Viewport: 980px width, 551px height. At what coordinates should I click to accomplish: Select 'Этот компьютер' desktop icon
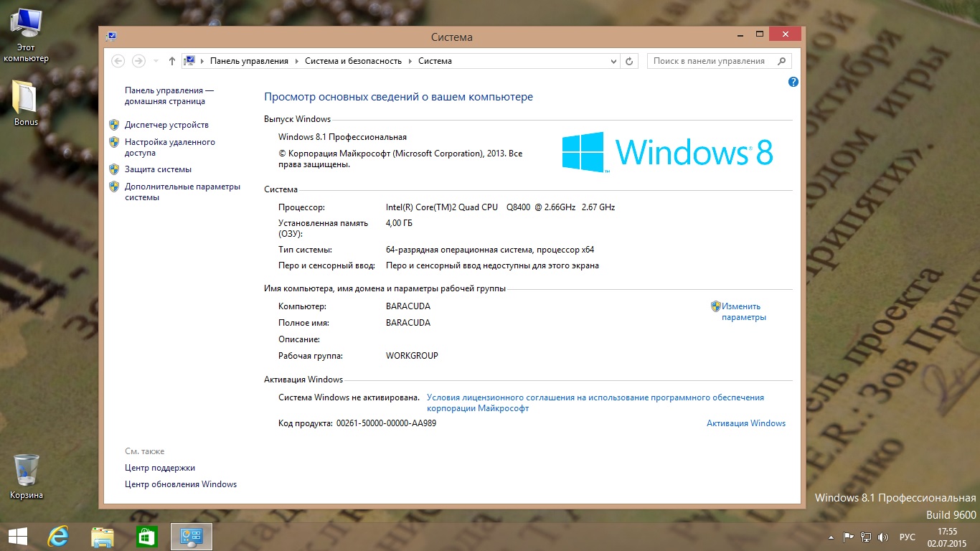tap(26, 36)
